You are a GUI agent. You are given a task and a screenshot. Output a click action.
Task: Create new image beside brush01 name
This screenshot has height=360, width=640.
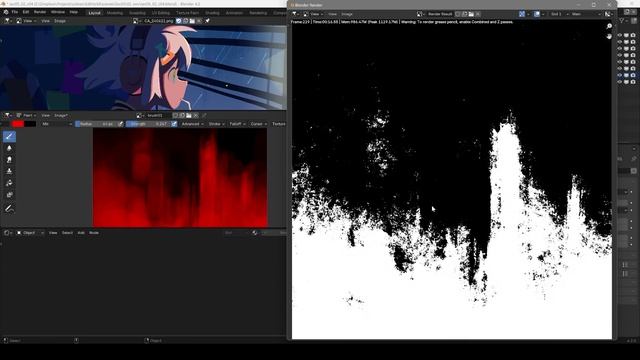tap(182, 116)
